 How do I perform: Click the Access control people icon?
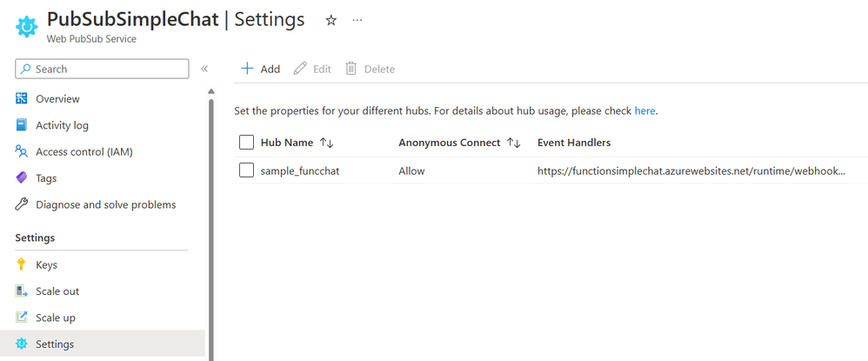22,151
